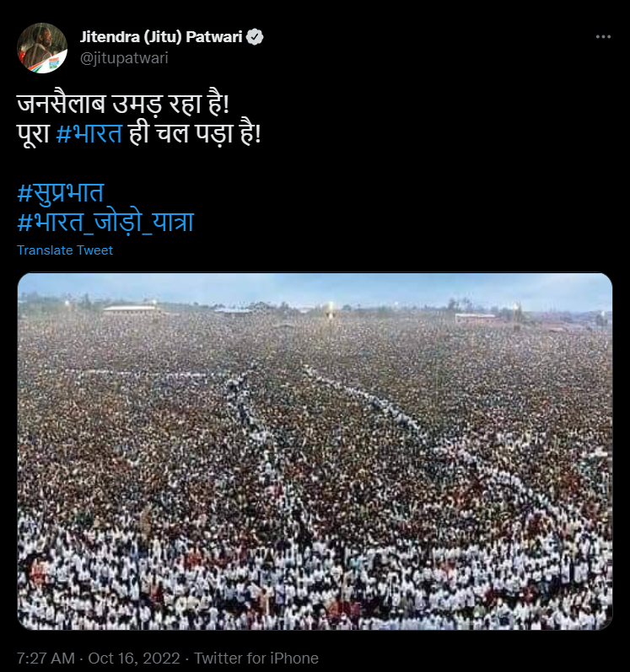The width and height of the screenshot is (630, 672).
Task: Open the Jitendra (Jitu) Patwari display name
Action: (x=161, y=37)
